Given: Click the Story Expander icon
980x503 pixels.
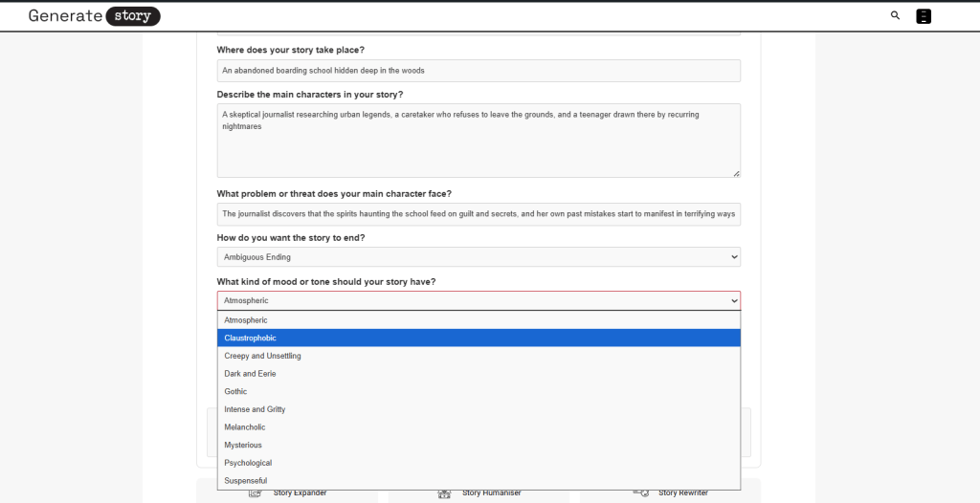Looking at the screenshot, I should pyautogui.click(x=256, y=493).
